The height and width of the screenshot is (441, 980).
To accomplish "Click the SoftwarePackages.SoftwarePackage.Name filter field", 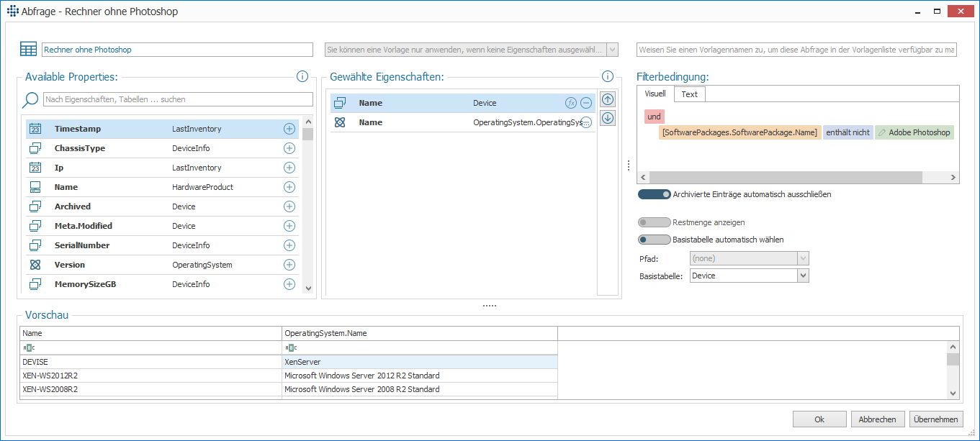I will point(740,132).
